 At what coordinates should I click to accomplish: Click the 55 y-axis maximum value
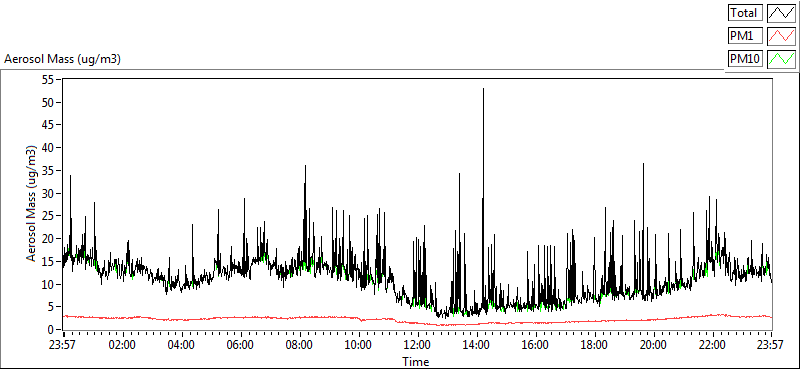[x=48, y=80]
